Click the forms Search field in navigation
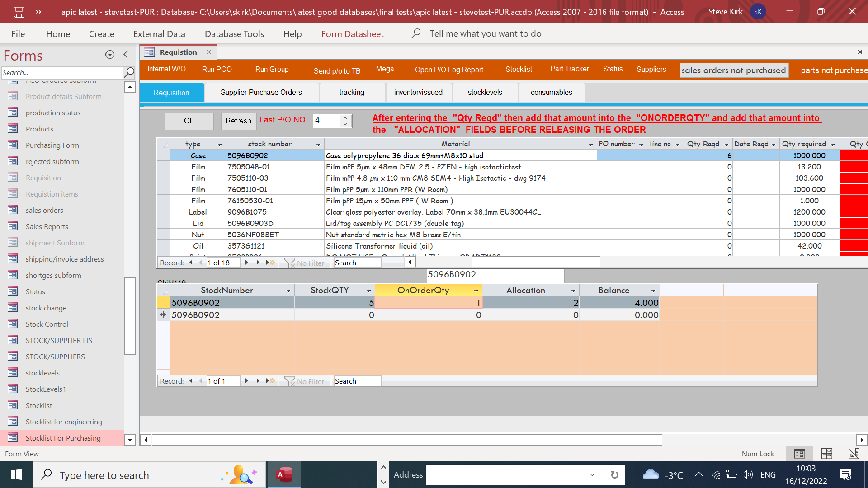Image resolution: width=868 pixels, height=488 pixels. pos(62,72)
